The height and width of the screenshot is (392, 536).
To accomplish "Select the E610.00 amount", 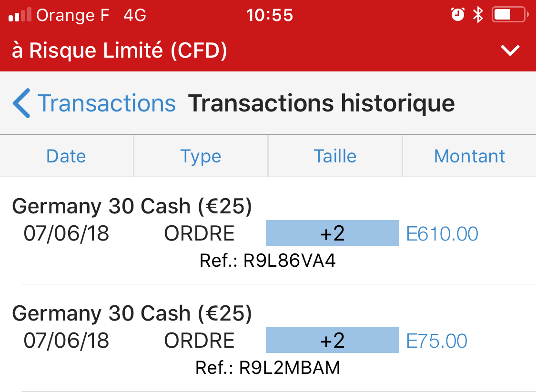I will point(442,234).
